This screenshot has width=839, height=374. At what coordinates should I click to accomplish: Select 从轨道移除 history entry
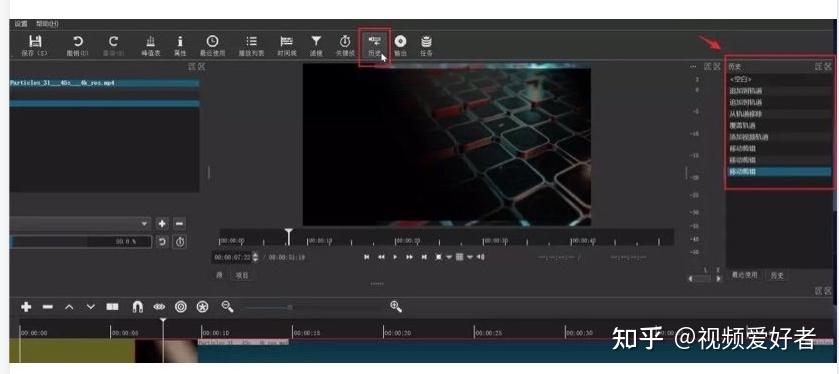point(779,114)
